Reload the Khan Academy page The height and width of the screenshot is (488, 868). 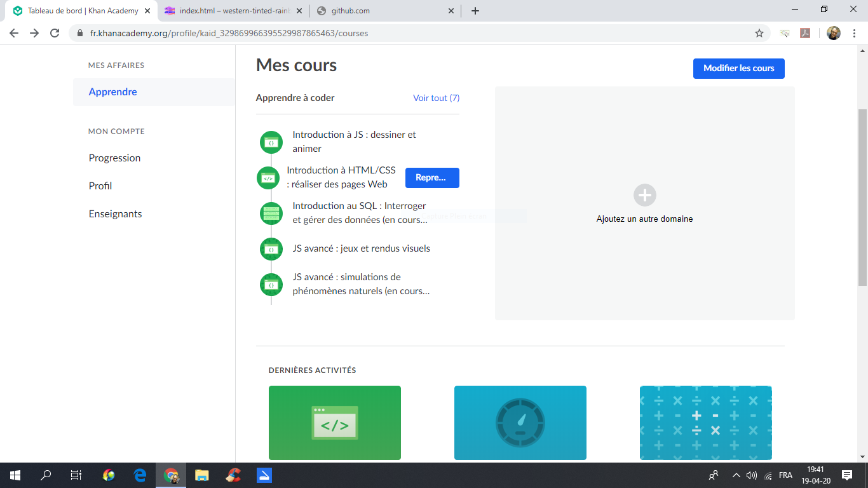click(55, 33)
